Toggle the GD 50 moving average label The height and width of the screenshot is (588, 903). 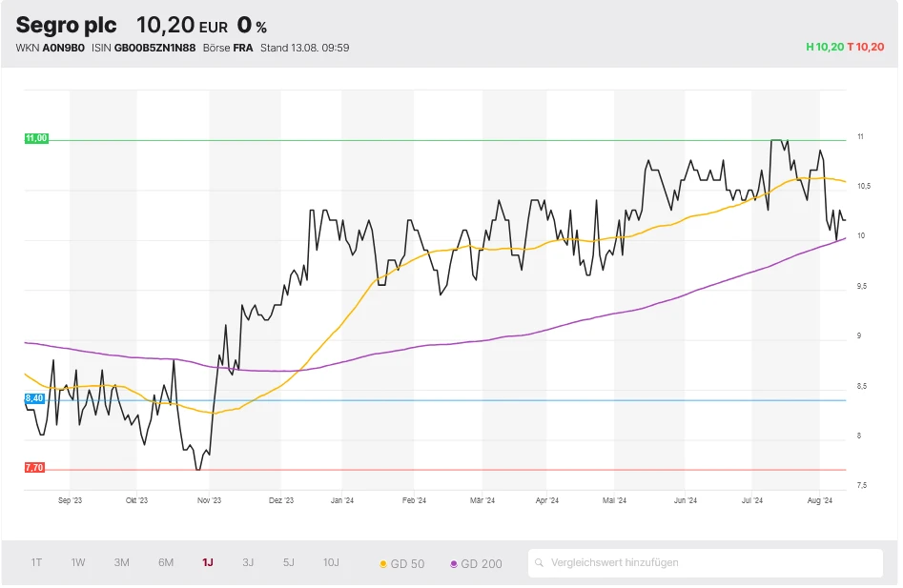pyautogui.click(x=408, y=563)
